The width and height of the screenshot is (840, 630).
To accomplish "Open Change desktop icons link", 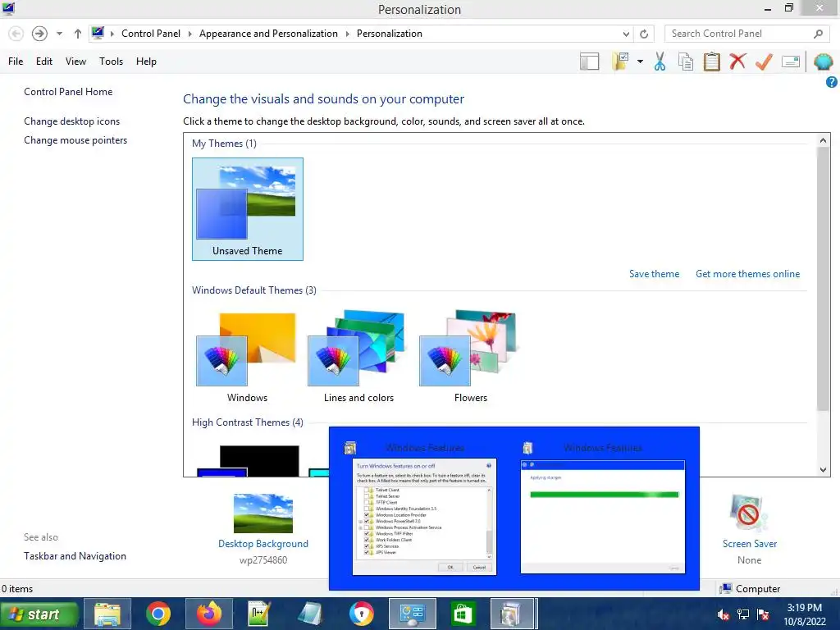I will (72, 121).
